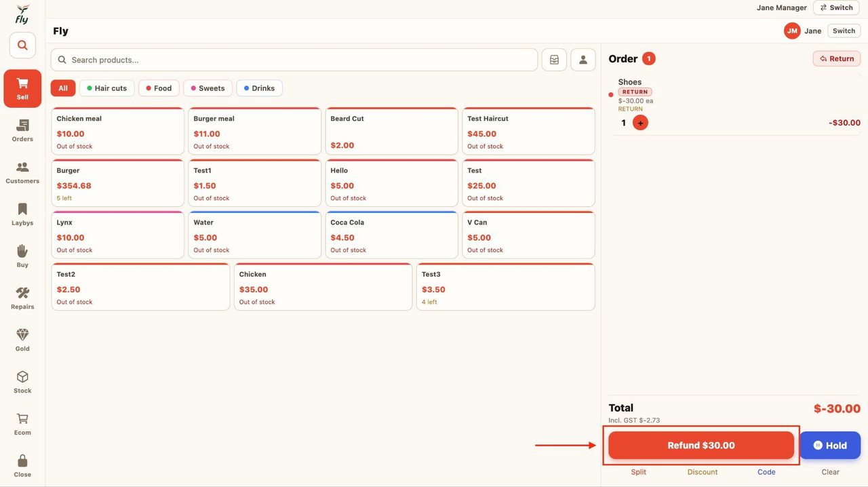Viewport: 868px width, 487px height.
Task: Open the Code link
Action: (x=766, y=472)
